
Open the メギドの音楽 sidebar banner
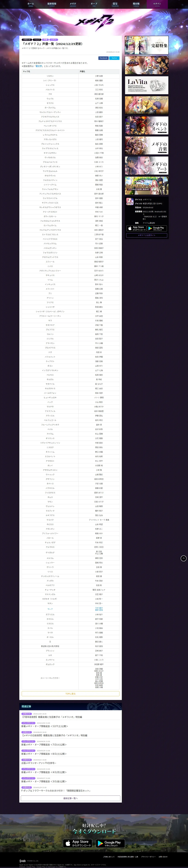[x=146, y=145]
